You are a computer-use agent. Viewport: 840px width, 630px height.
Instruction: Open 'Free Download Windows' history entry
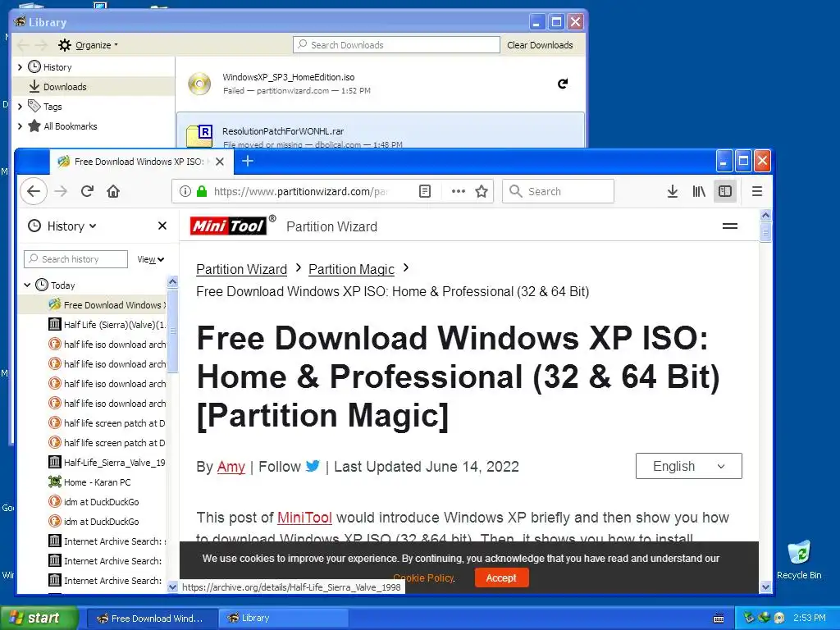(93, 305)
